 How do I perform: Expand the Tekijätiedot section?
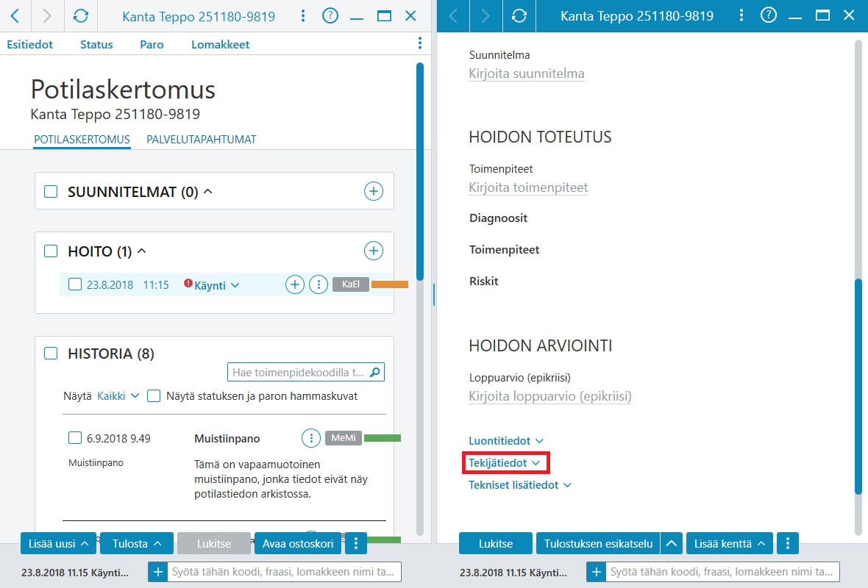click(x=505, y=463)
